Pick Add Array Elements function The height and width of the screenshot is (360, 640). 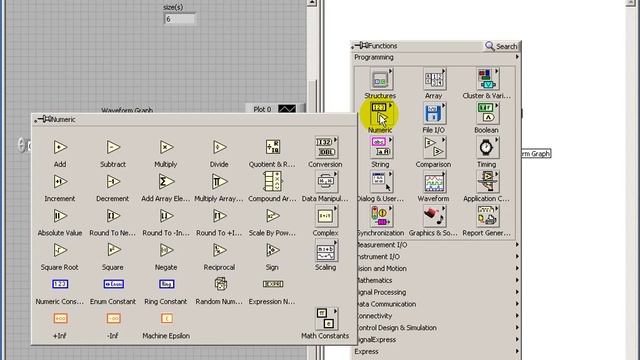(166, 182)
